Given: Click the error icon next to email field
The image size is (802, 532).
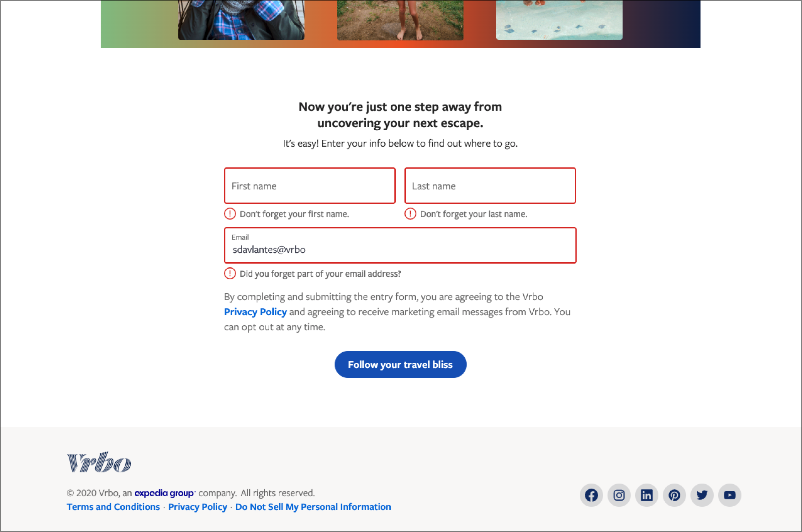Looking at the screenshot, I should [230, 274].
